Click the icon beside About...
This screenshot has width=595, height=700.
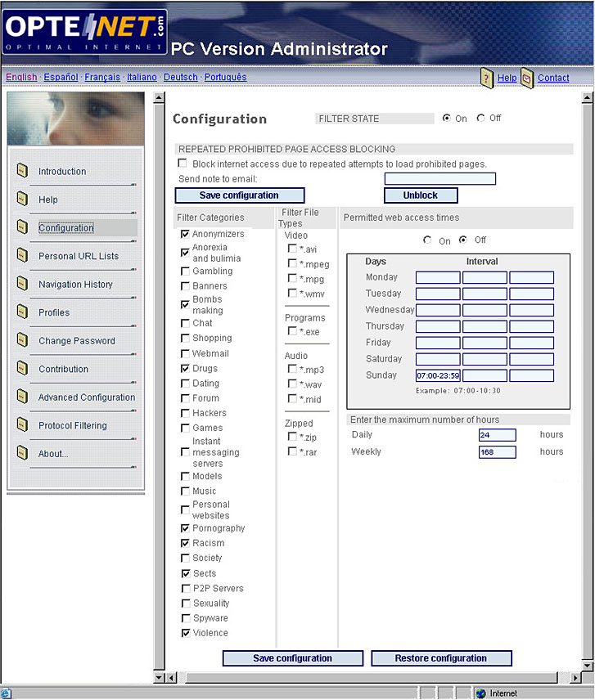point(22,453)
